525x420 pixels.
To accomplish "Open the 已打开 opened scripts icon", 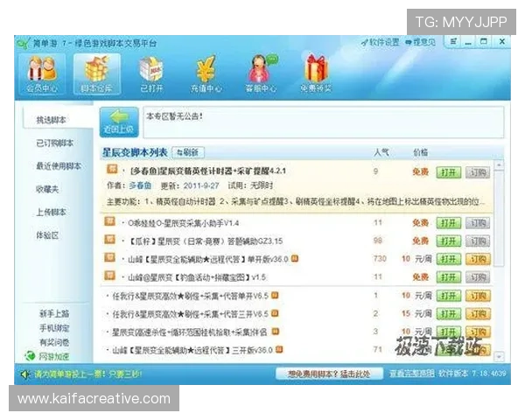I will pyautogui.click(x=151, y=73).
